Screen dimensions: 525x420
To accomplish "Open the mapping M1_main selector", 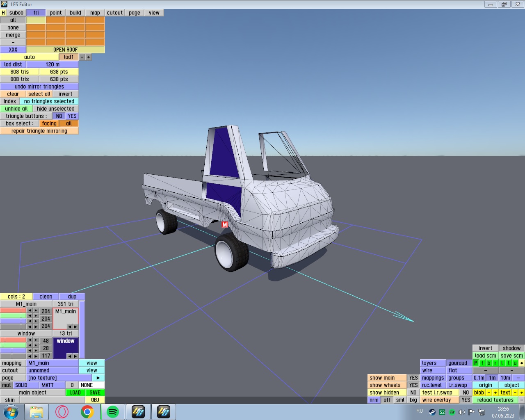I will click(x=52, y=363).
